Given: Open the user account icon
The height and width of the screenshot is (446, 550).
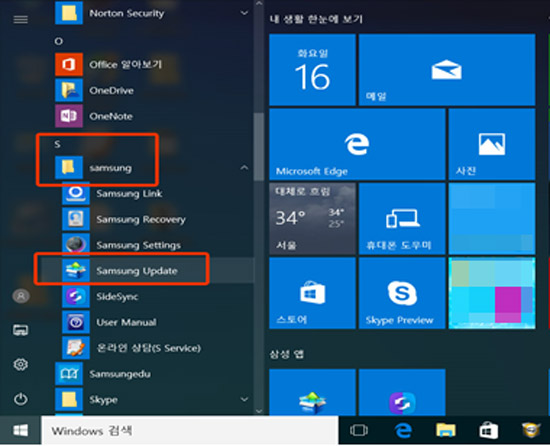Looking at the screenshot, I should (x=21, y=296).
